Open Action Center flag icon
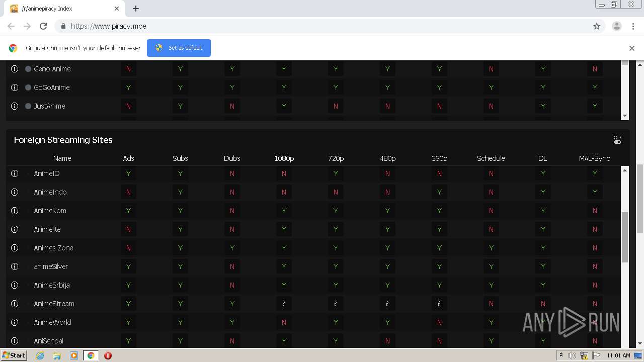Image resolution: width=644 pixels, height=362 pixels. (x=596, y=355)
